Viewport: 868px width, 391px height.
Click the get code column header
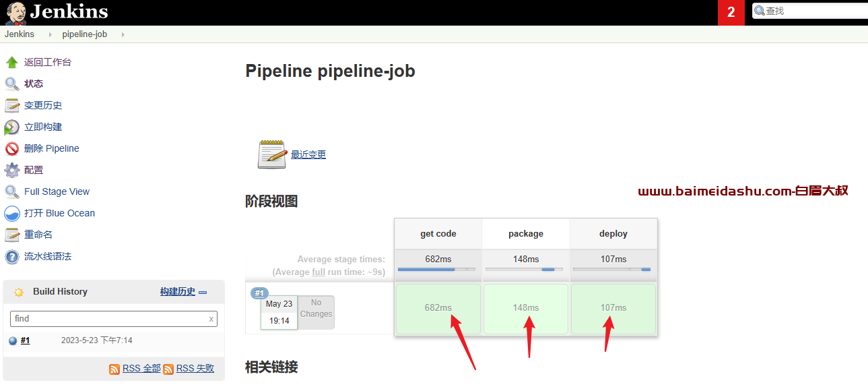[438, 234]
